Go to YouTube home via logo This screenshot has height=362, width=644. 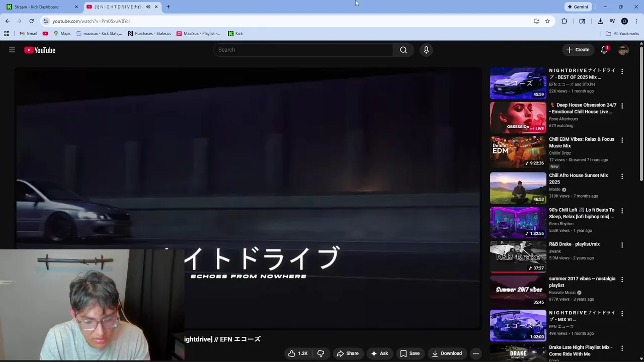point(40,50)
